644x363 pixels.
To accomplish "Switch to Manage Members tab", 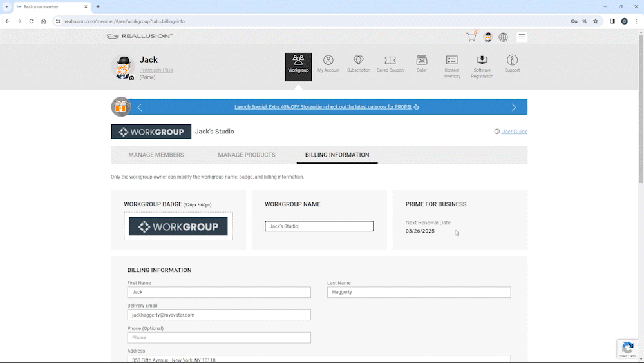I will [156, 155].
